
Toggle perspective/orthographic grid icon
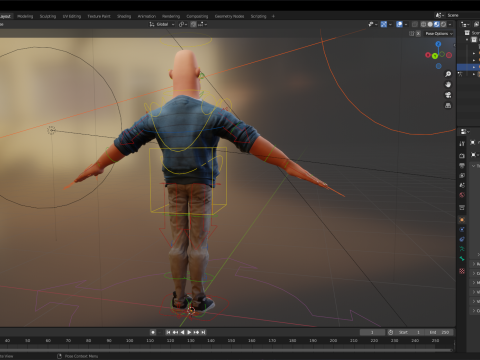click(x=448, y=106)
